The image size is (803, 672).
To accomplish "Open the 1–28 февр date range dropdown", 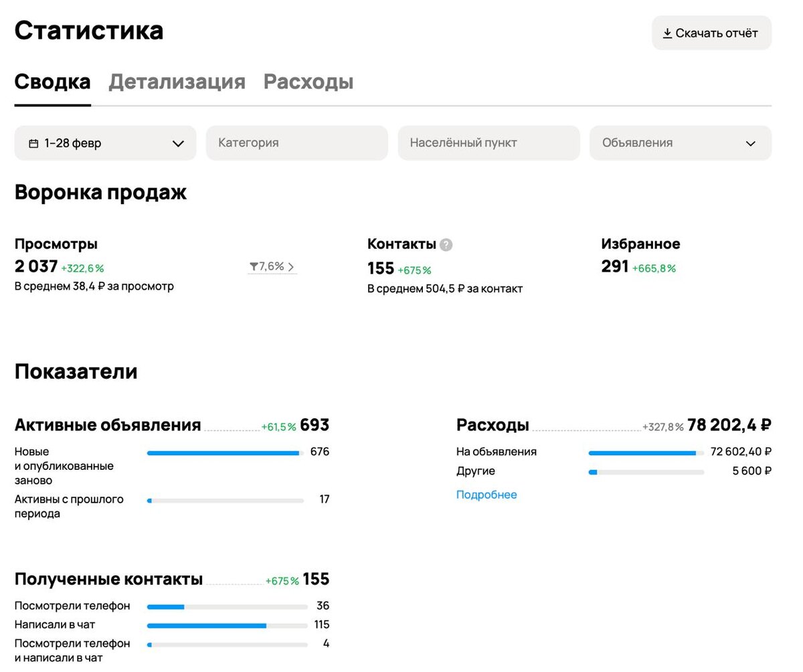I will [x=105, y=143].
